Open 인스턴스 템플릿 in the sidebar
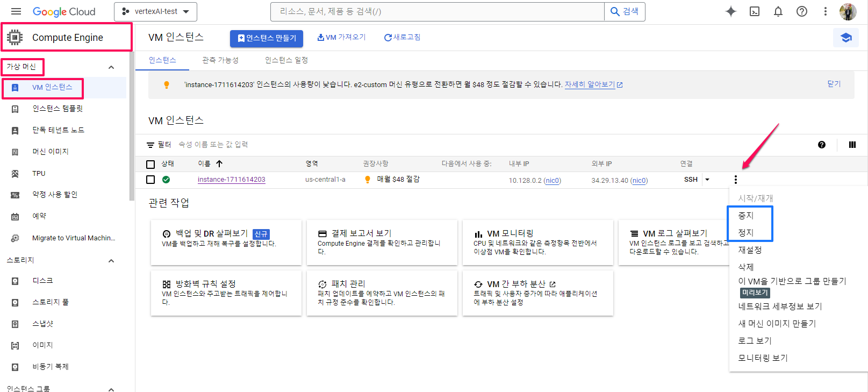Viewport: 868px width, 392px height. click(58, 109)
